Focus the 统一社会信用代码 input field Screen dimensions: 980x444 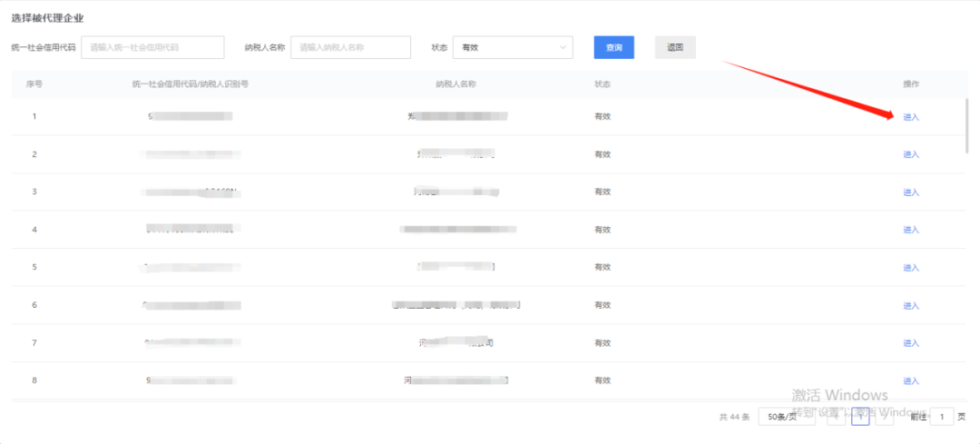(152, 47)
